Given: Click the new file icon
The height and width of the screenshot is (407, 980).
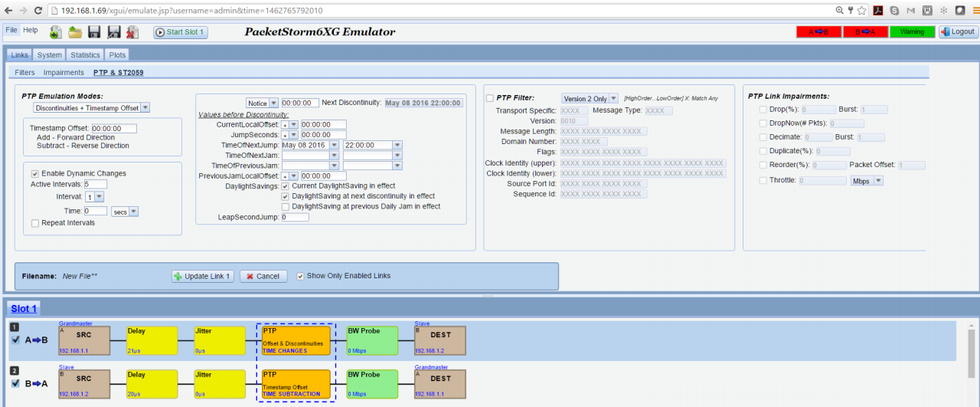Looking at the screenshot, I should [x=56, y=32].
